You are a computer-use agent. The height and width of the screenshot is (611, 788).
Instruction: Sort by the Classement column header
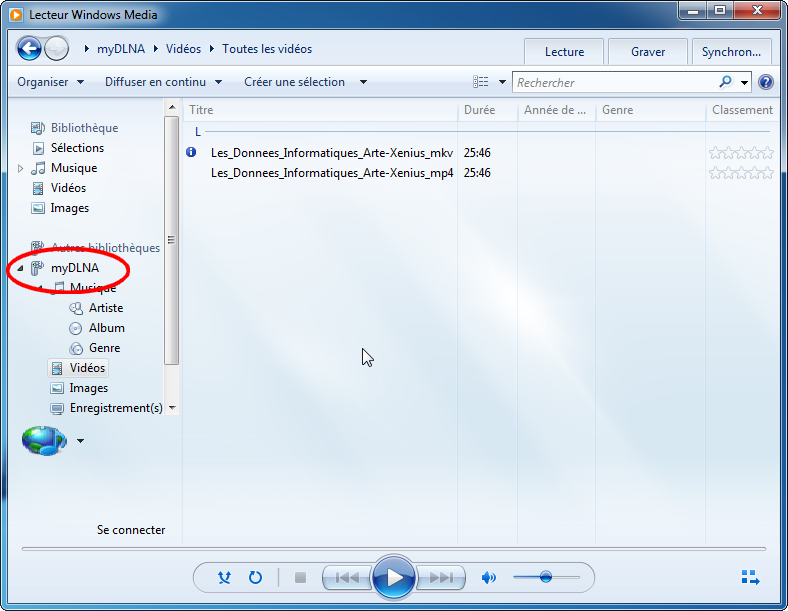742,110
